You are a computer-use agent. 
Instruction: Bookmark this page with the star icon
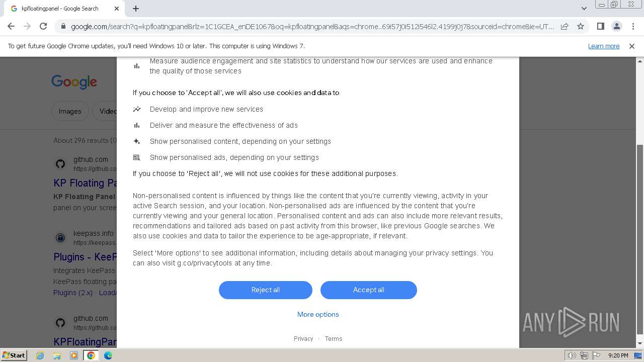(581, 27)
